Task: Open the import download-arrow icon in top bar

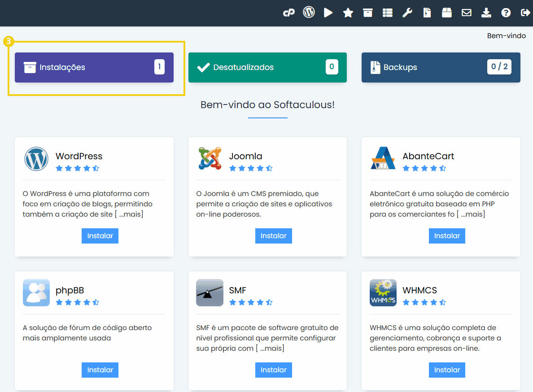Action: pyautogui.click(x=486, y=13)
